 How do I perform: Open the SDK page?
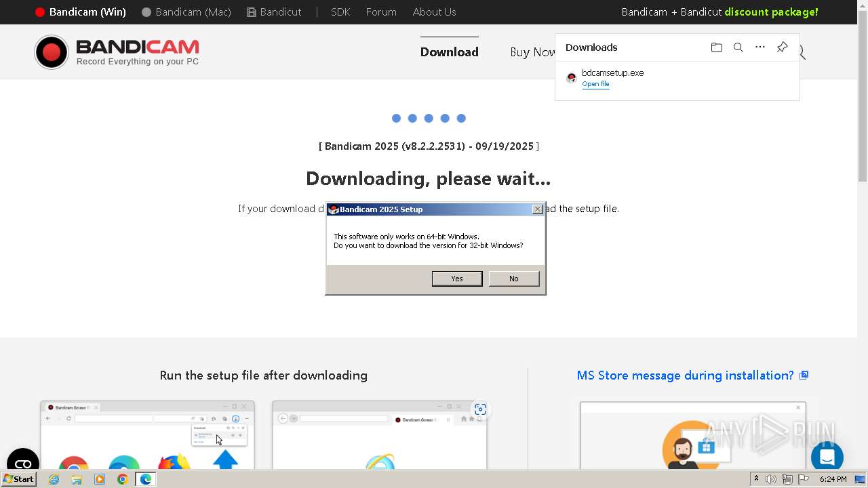(340, 12)
